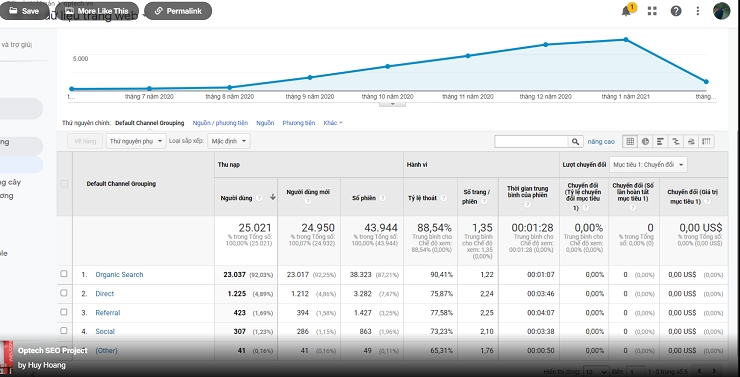Switch to pivot view icon
The width and height of the screenshot is (740, 377).
click(x=706, y=141)
